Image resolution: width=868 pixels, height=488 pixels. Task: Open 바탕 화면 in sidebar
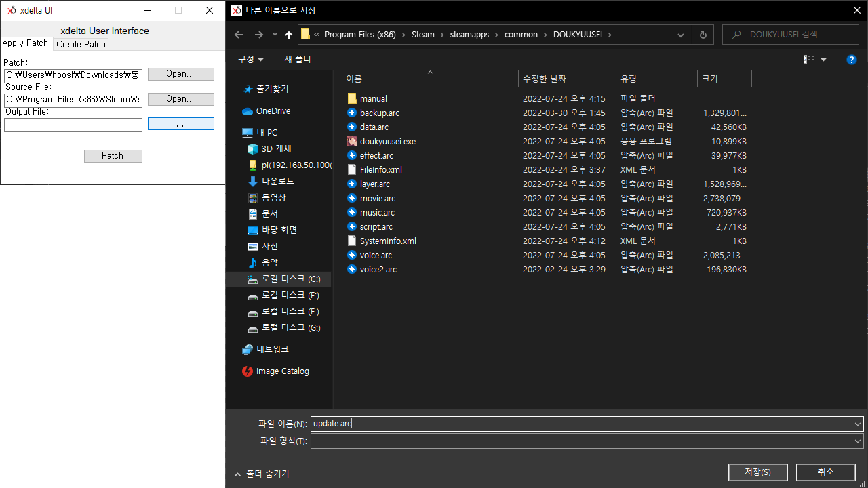click(272, 230)
